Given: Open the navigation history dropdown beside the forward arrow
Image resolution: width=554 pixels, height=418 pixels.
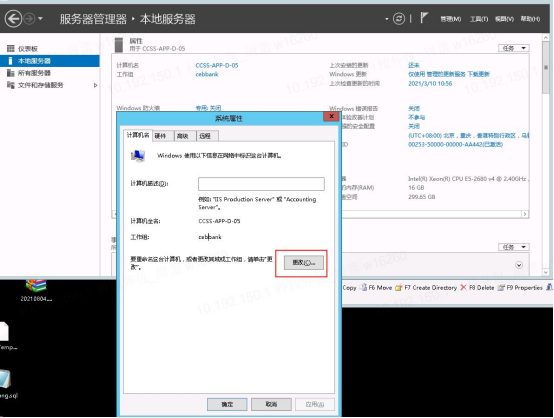Looking at the screenshot, I should (x=40, y=18).
